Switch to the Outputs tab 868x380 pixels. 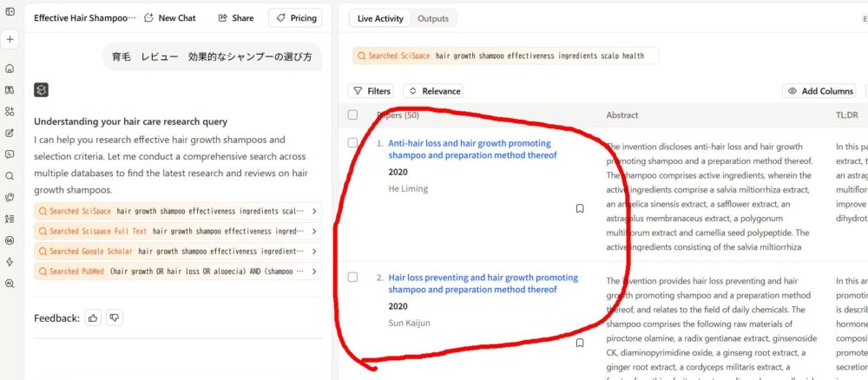433,18
